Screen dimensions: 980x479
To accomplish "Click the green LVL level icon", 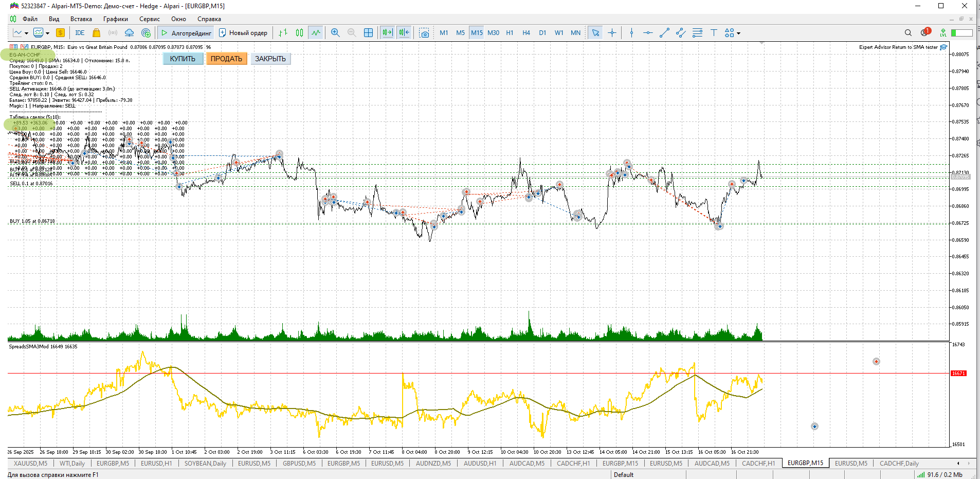I will pyautogui.click(x=943, y=33).
